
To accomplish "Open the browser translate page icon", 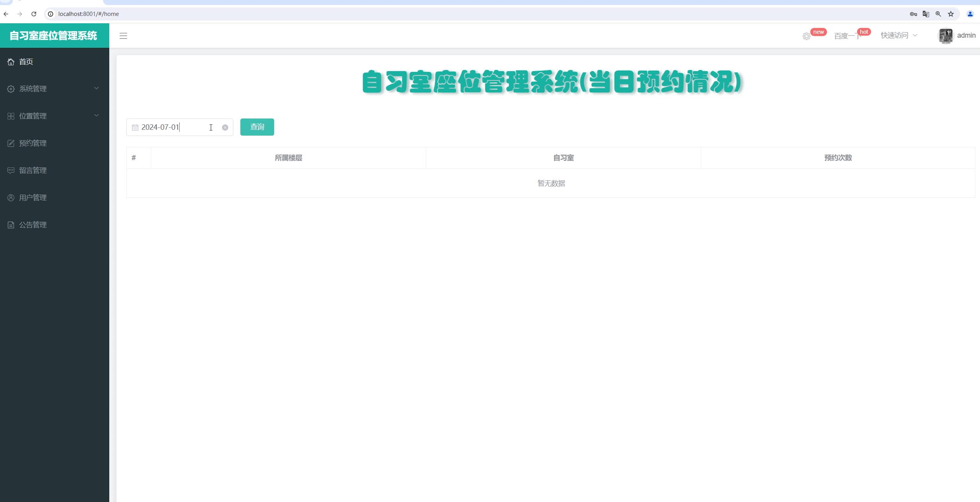I will coord(926,14).
